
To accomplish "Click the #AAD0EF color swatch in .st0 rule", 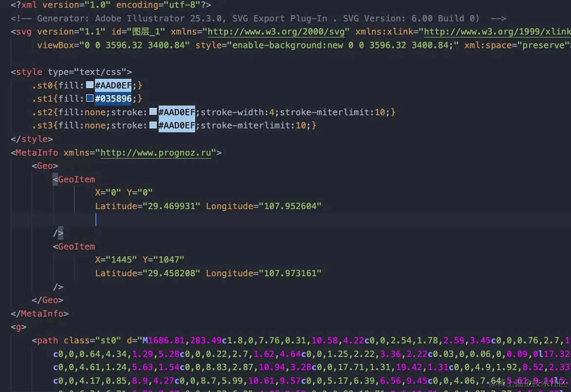I will 90,85.
